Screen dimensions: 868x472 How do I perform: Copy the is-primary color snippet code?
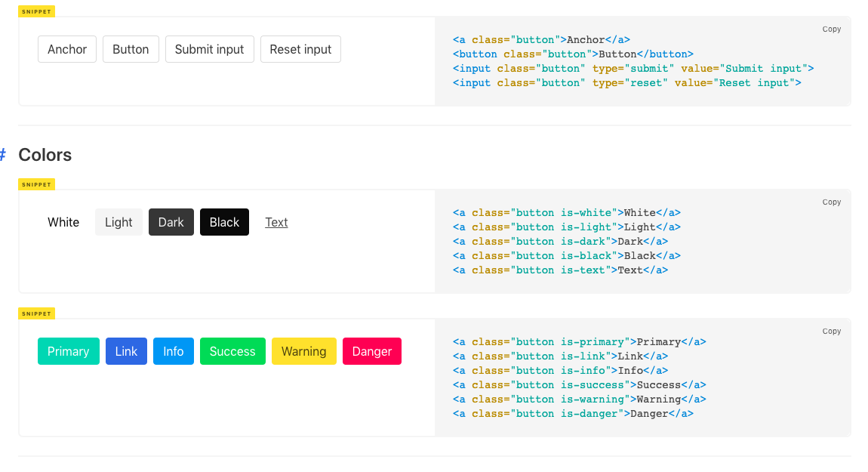pyautogui.click(x=832, y=332)
